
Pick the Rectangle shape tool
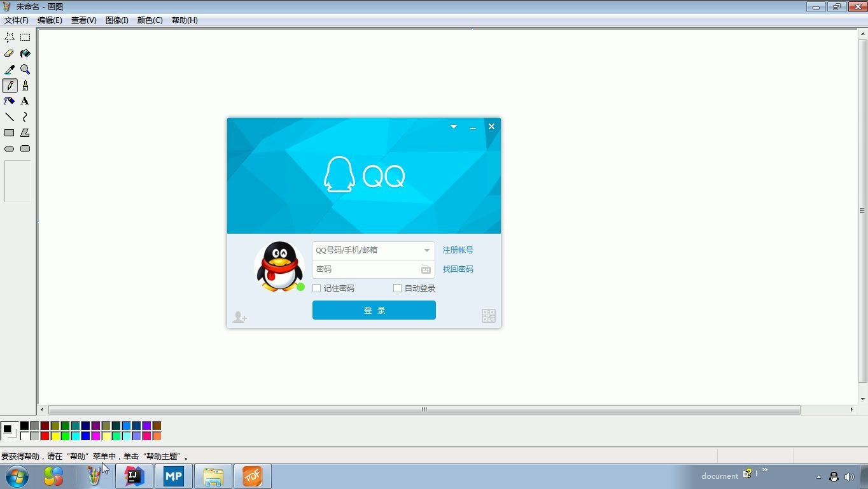[x=10, y=133]
